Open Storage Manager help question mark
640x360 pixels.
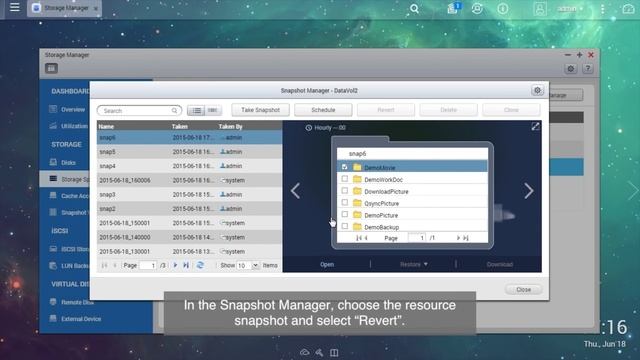(588, 69)
